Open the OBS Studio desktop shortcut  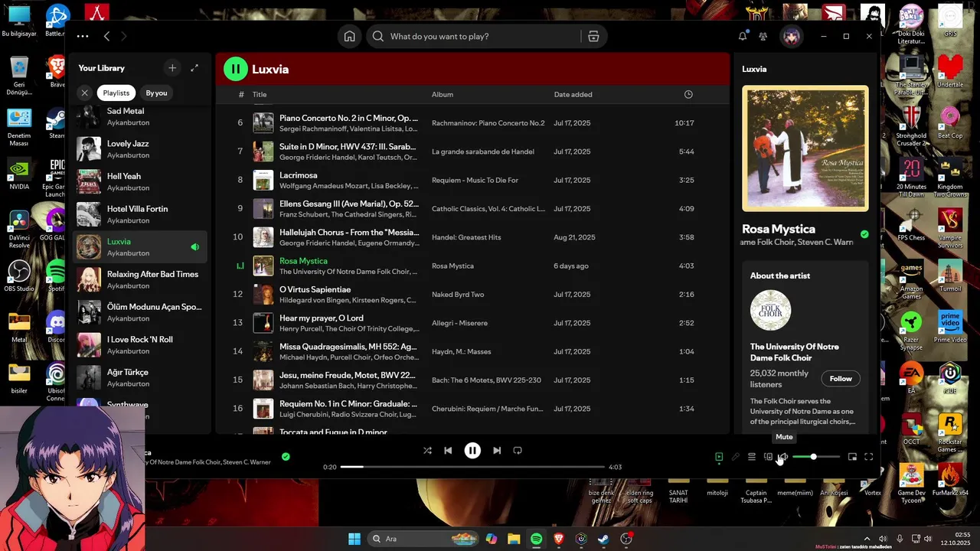(x=19, y=275)
